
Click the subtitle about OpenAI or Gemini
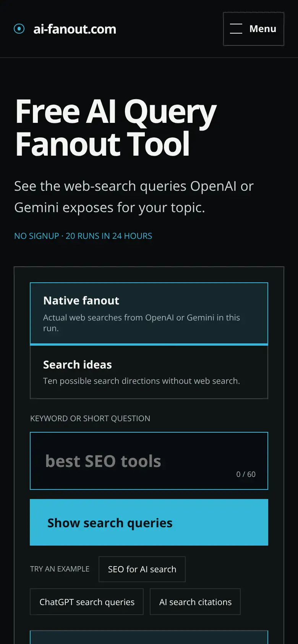[x=134, y=197]
